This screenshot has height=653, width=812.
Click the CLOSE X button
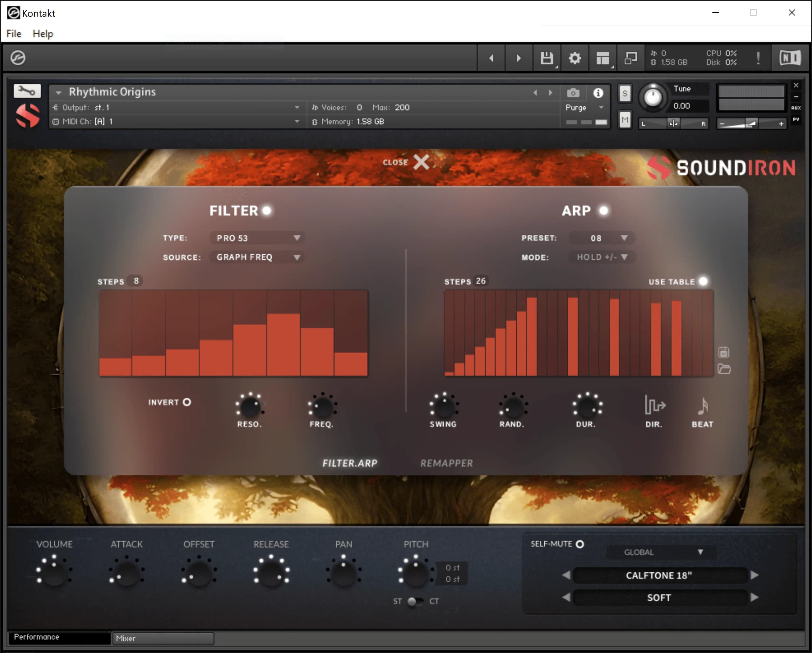pyautogui.click(x=421, y=162)
